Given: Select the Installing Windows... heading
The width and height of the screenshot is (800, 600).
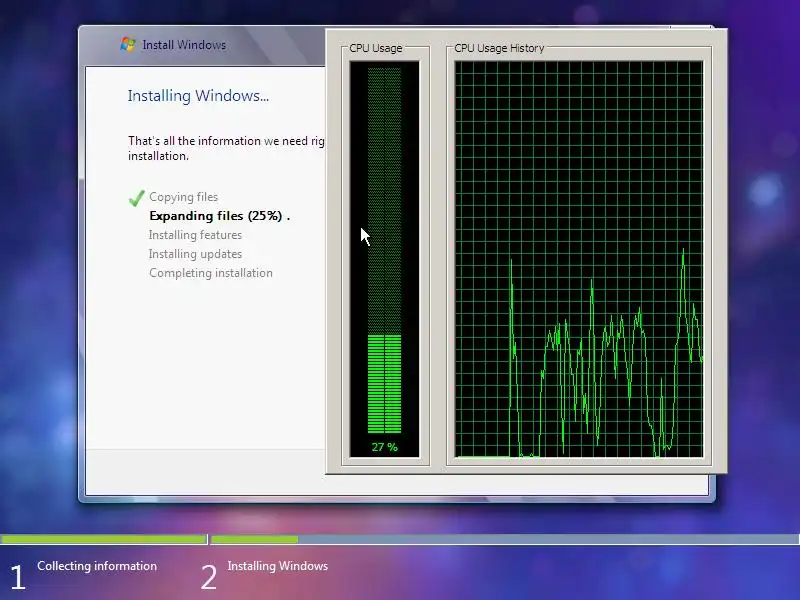Looking at the screenshot, I should click(198, 96).
